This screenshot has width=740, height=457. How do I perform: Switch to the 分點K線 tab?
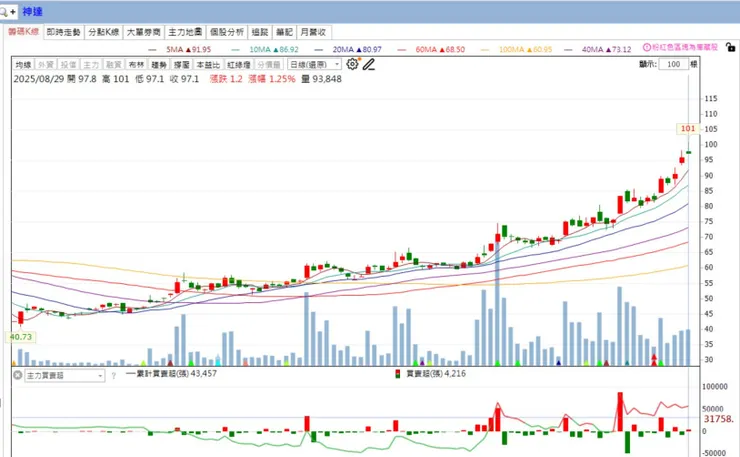click(x=104, y=32)
